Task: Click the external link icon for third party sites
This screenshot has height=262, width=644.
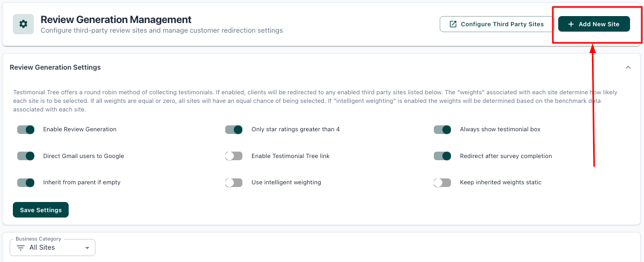Action: coord(453,24)
